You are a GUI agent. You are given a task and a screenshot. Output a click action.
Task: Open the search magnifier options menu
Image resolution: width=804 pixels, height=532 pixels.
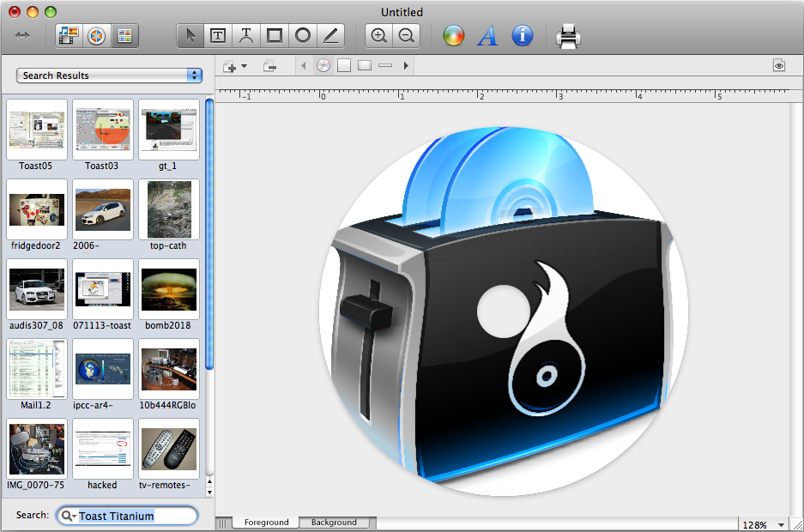coord(68,516)
